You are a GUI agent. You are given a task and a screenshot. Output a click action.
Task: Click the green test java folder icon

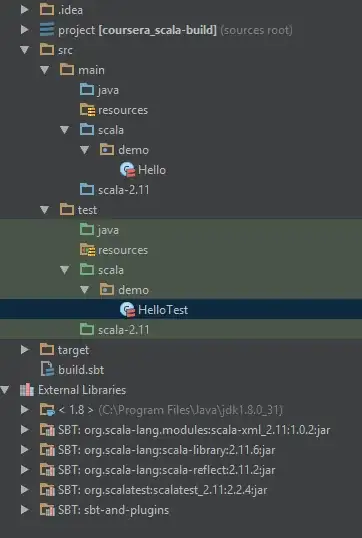click(87, 229)
